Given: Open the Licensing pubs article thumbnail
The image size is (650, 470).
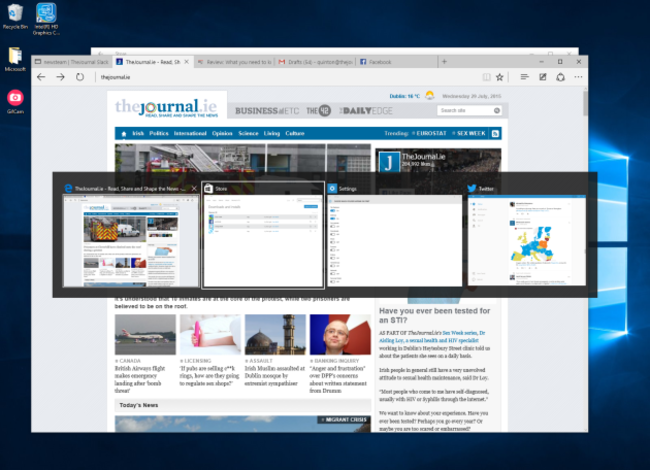Looking at the screenshot, I should [x=210, y=334].
